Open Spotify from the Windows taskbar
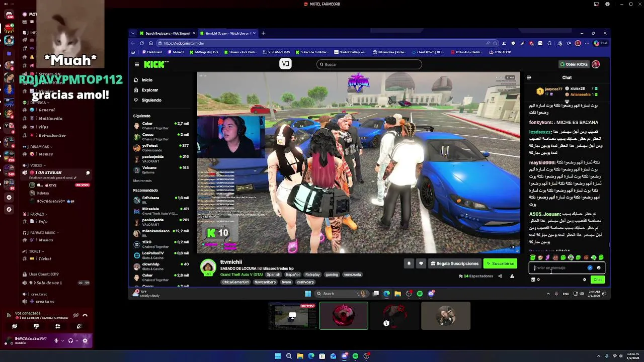The image size is (644, 362). (355, 356)
